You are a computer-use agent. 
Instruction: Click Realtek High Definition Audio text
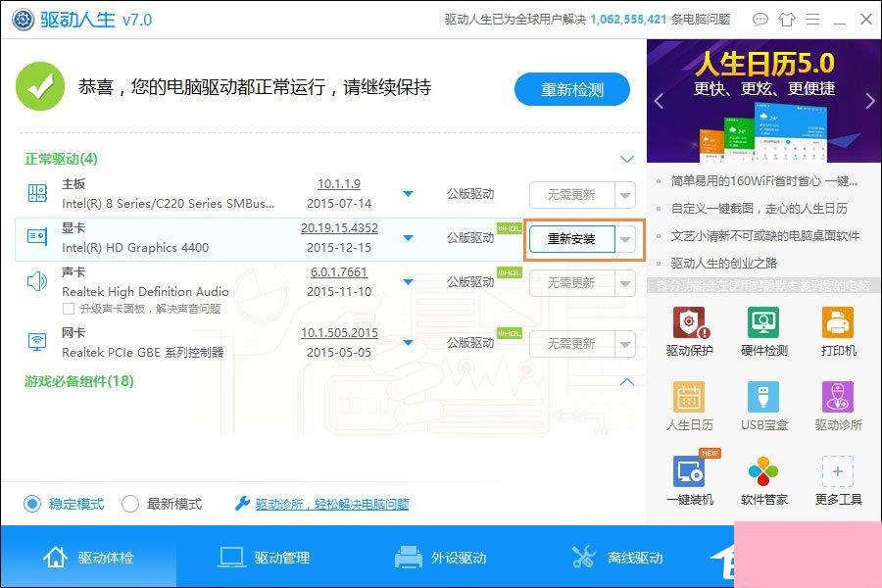tap(145, 291)
